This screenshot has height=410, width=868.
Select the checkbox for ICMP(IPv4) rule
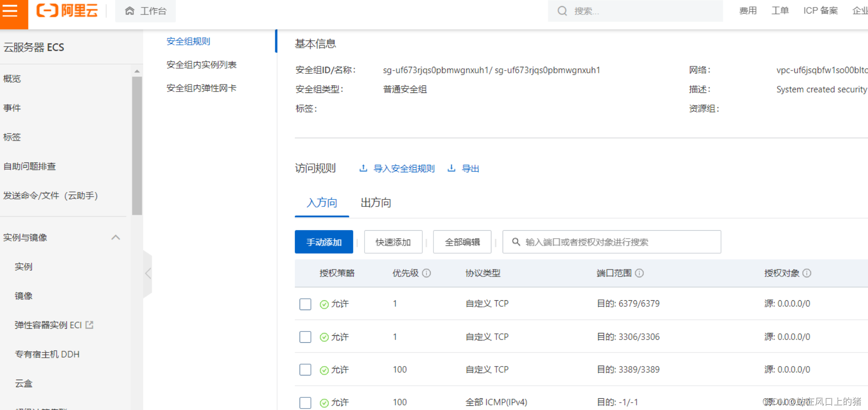[305, 403]
